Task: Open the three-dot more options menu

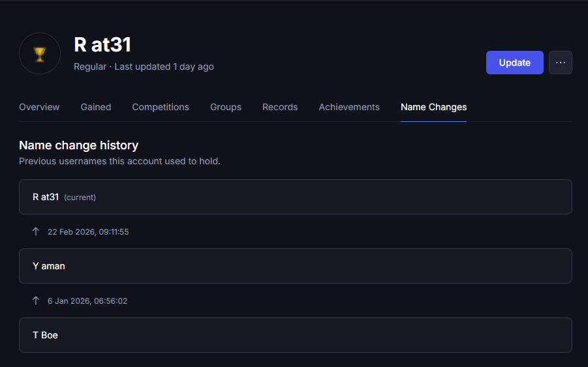Action: (560, 63)
